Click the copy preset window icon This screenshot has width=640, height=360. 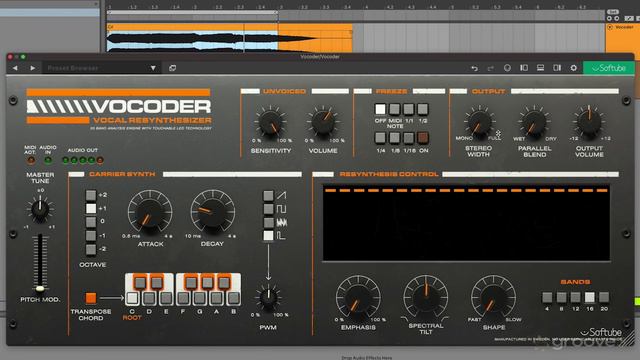click(172, 68)
